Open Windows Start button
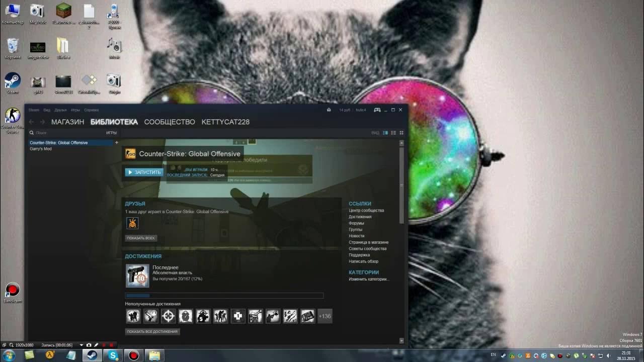644x362 pixels. pos(9,355)
